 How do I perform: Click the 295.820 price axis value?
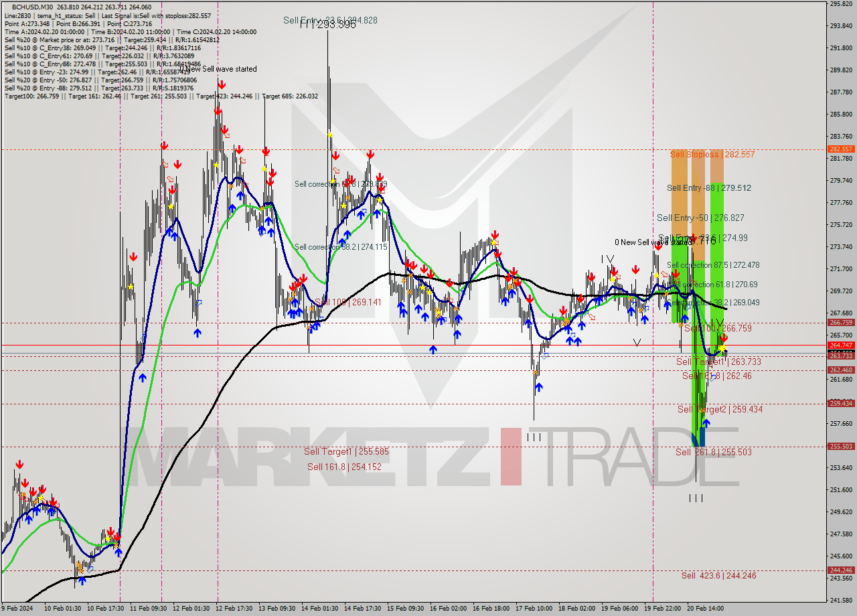point(841,4)
